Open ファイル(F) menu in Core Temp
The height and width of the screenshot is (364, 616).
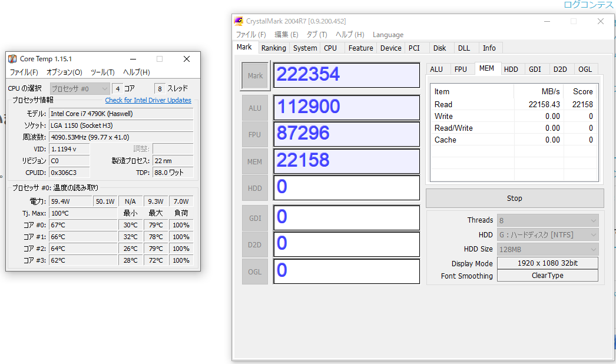(x=24, y=72)
